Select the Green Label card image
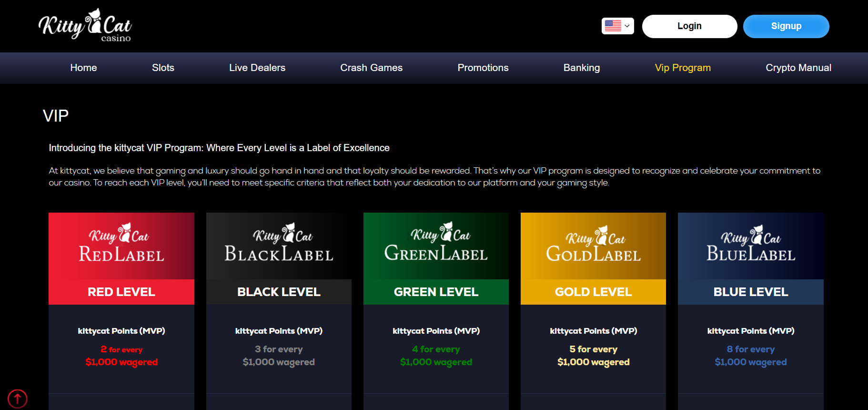 click(x=436, y=244)
